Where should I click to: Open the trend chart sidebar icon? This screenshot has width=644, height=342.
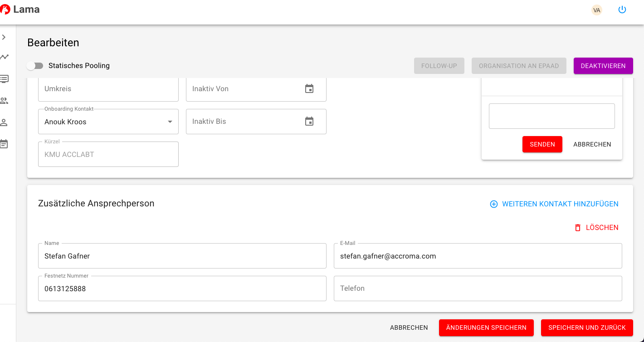(x=4, y=57)
